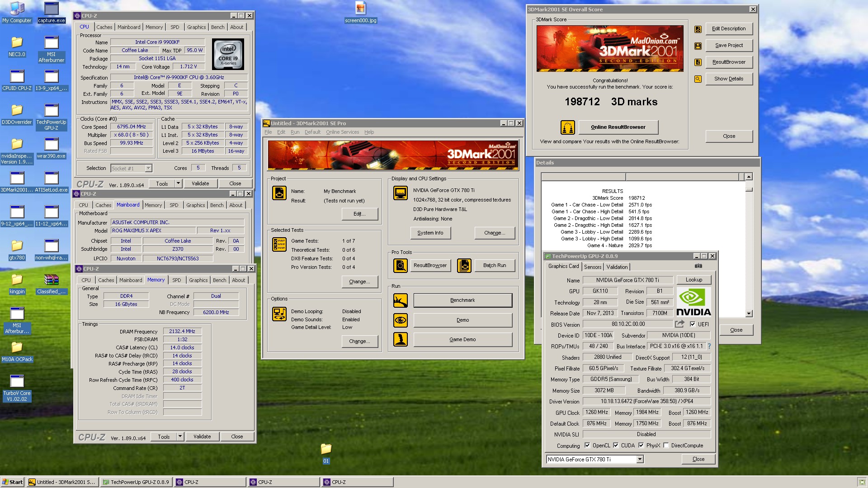Expand Tools dropdown arrow in top CPU-Z
The width and height of the screenshot is (868, 488).
tap(179, 183)
